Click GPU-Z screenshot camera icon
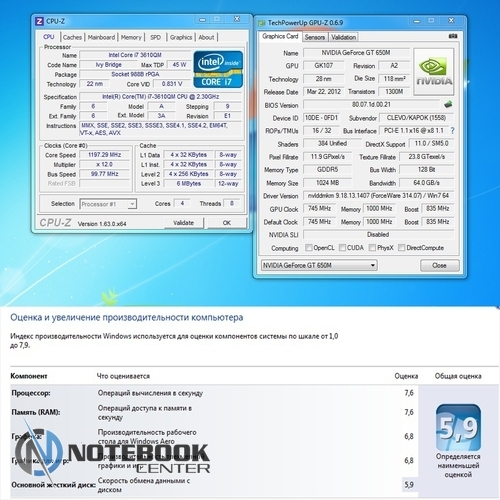Screen dimensions: 500x500 (x=453, y=36)
